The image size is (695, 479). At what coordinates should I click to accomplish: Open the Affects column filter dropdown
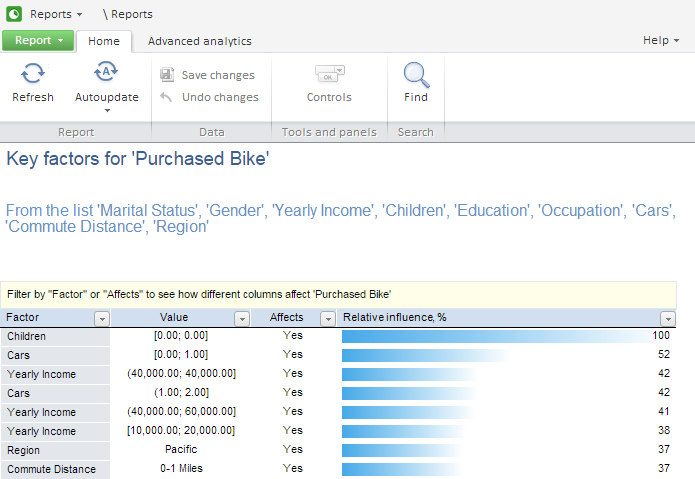click(x=327, y=318)
